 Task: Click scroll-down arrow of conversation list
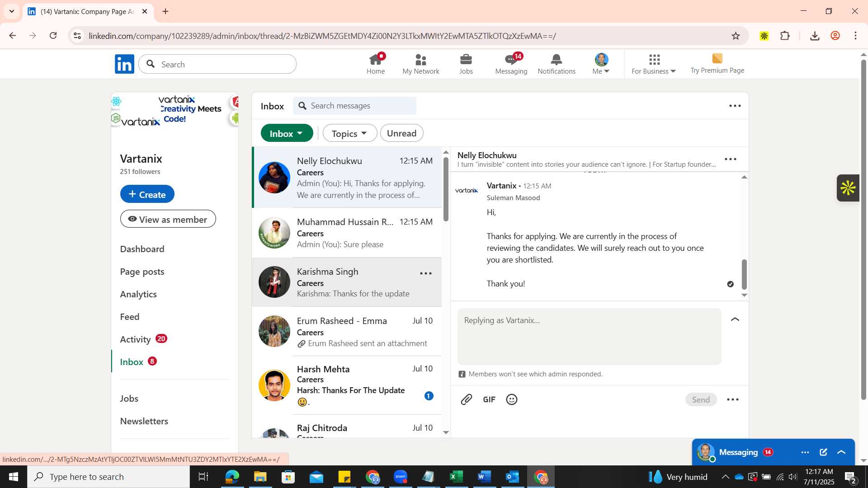click(446, 432)
